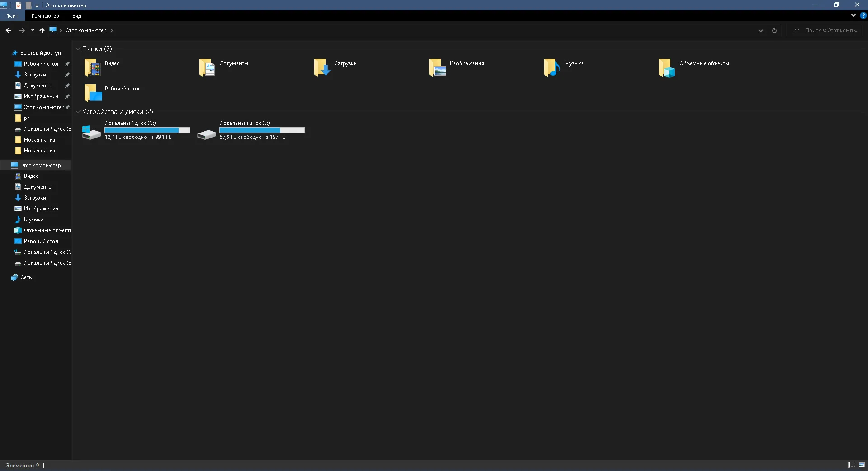Select pinned Рабочий стол in quick access
Screen dimensions: 868x471
(41, 64)
